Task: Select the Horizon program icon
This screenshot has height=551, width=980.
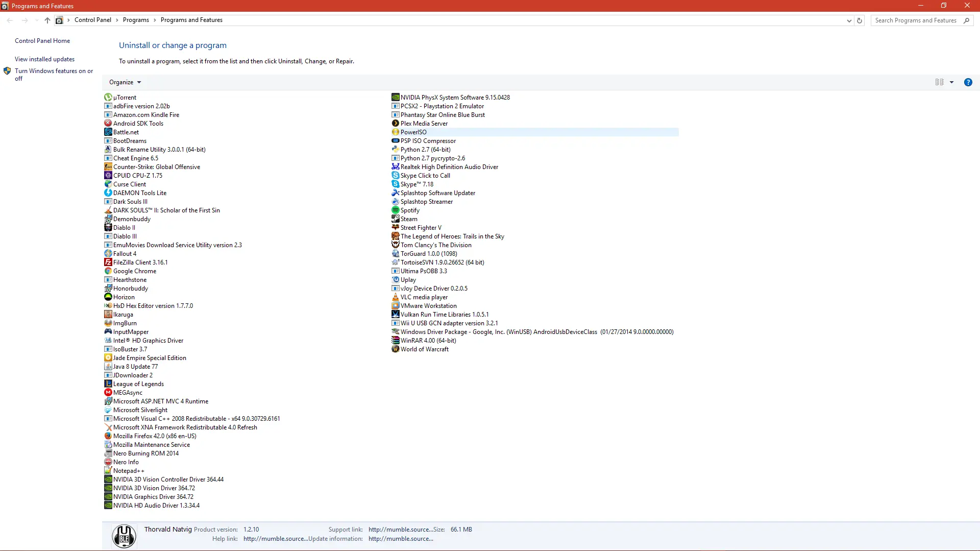Action: coord(108,297)
